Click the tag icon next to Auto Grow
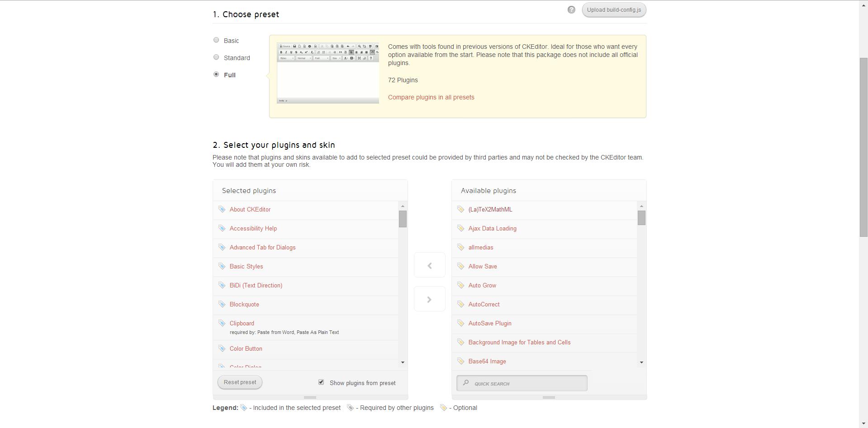868x428 pixels. point(460,285)
